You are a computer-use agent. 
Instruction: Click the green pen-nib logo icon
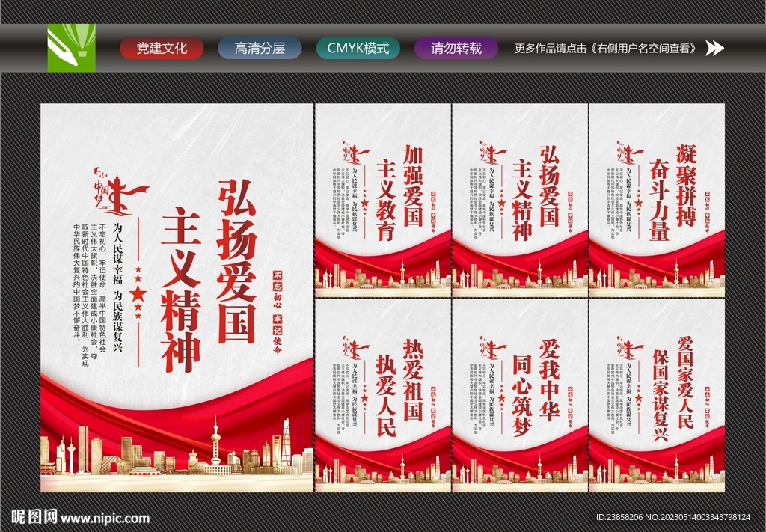click(71, 48)
